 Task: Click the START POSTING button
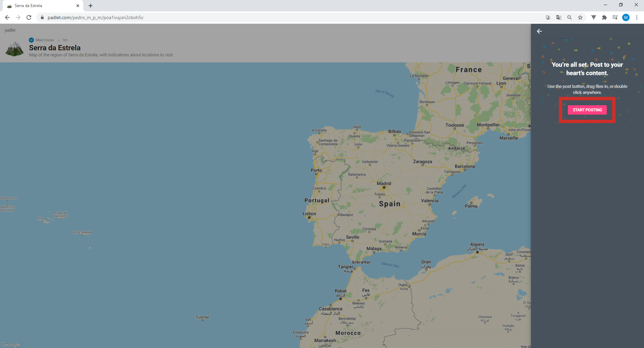(x=587, y=110)
